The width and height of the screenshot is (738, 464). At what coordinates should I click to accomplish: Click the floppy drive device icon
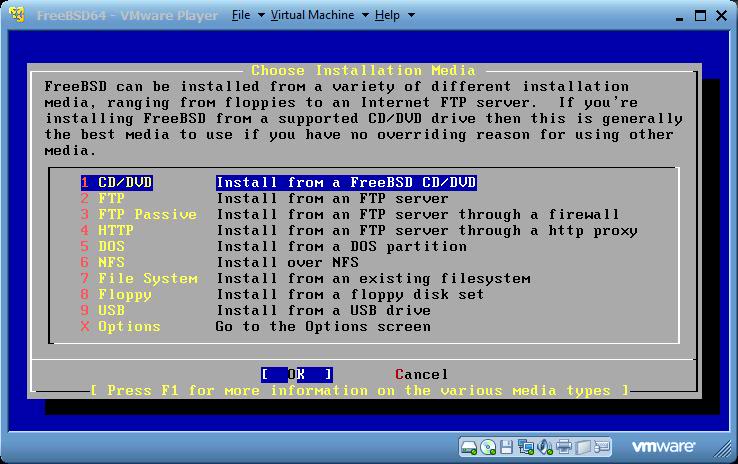point(506,447)
